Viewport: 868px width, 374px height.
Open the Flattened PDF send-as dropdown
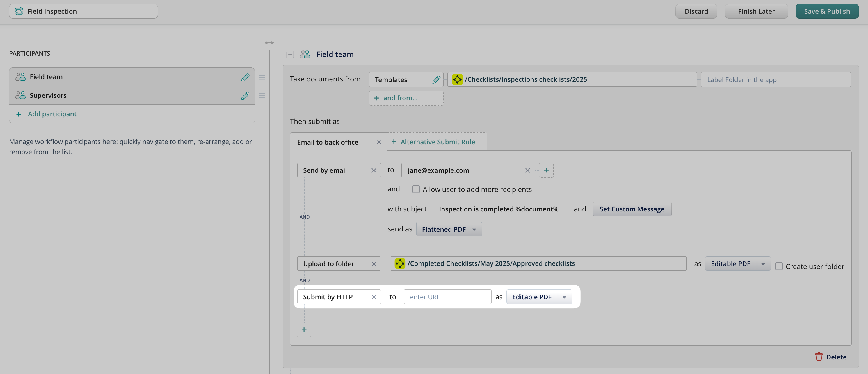[449, 229]
